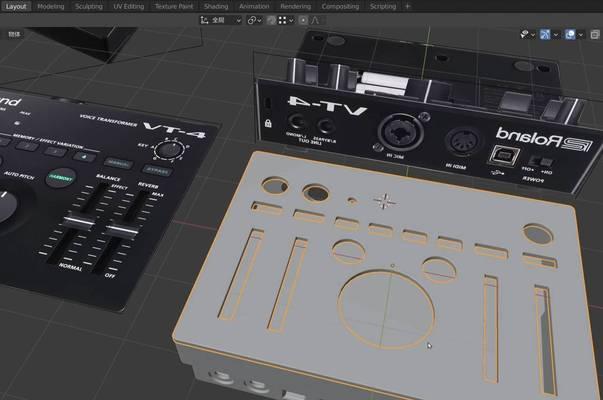603x400 pixels.
Task: Open the overlays options dropdown arrow
Action: coord(581,35)
